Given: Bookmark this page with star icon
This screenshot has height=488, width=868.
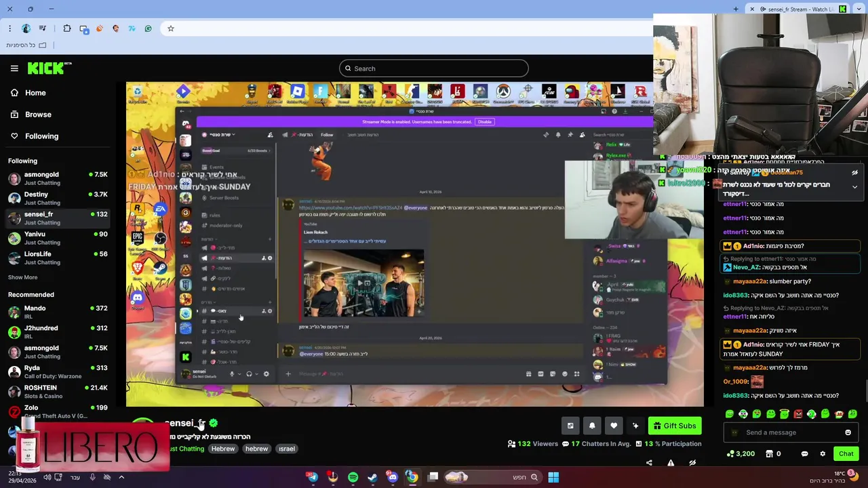Looking at the screenshot, I should [x=171, y=28].
